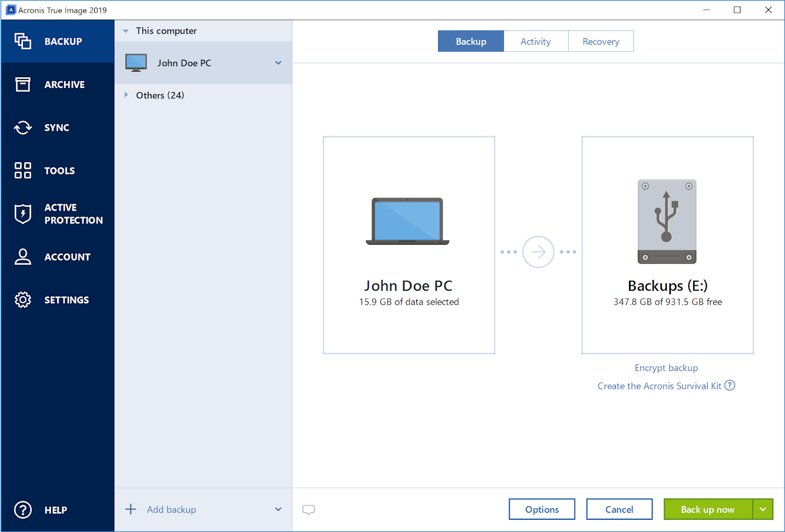Click the This computer label

point(166,31)
